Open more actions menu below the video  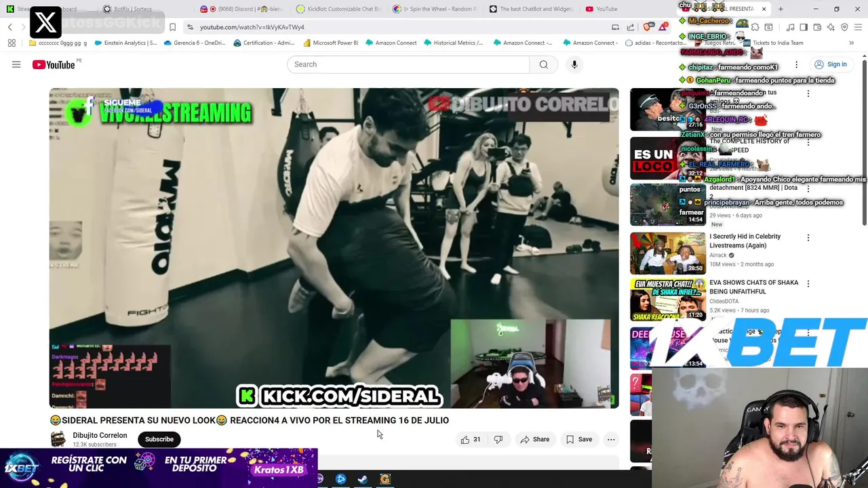tap(611, 439)
